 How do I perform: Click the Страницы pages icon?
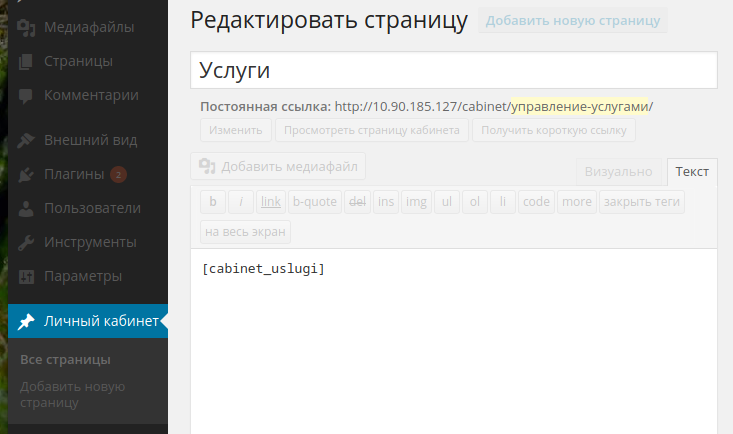point(26,62)
